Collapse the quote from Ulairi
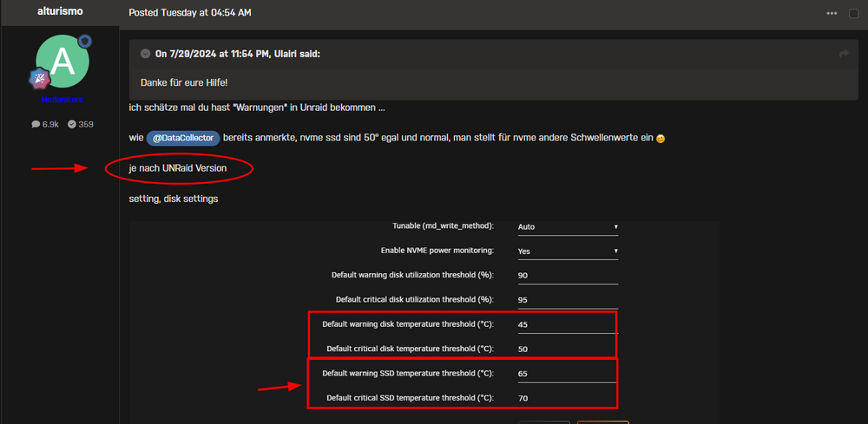This screenshot has width=868, height=424. click(145, 54)
